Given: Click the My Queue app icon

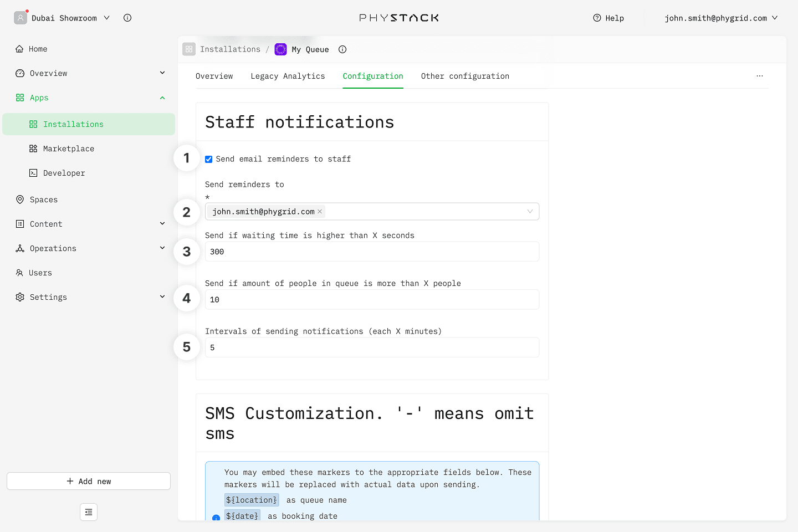Looking at the screenshot, I should tap(281, 49).
